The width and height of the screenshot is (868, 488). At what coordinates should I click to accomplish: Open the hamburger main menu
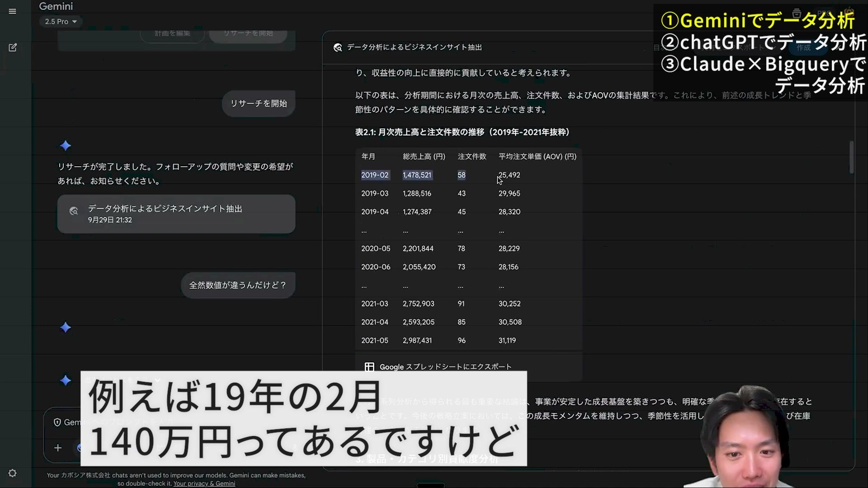13,11
